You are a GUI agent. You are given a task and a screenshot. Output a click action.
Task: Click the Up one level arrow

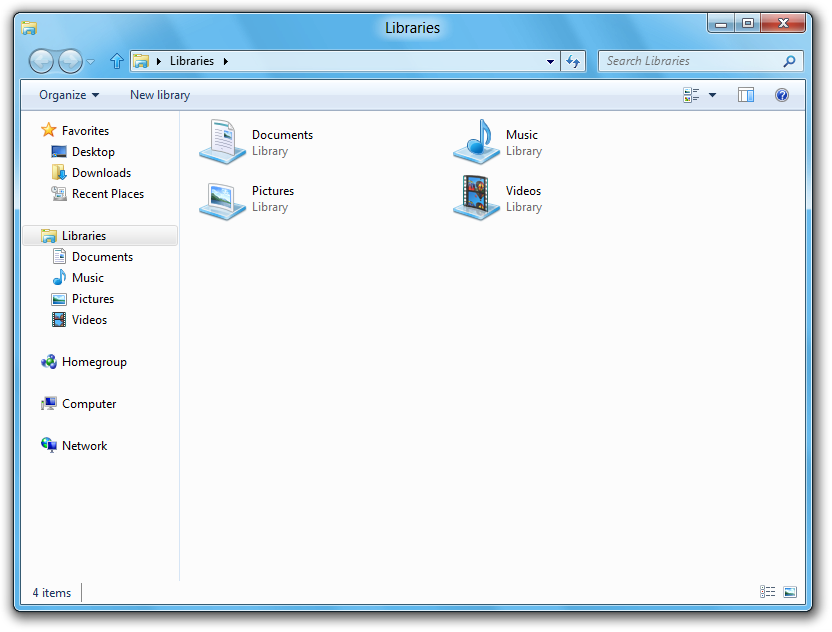point(116,61)
